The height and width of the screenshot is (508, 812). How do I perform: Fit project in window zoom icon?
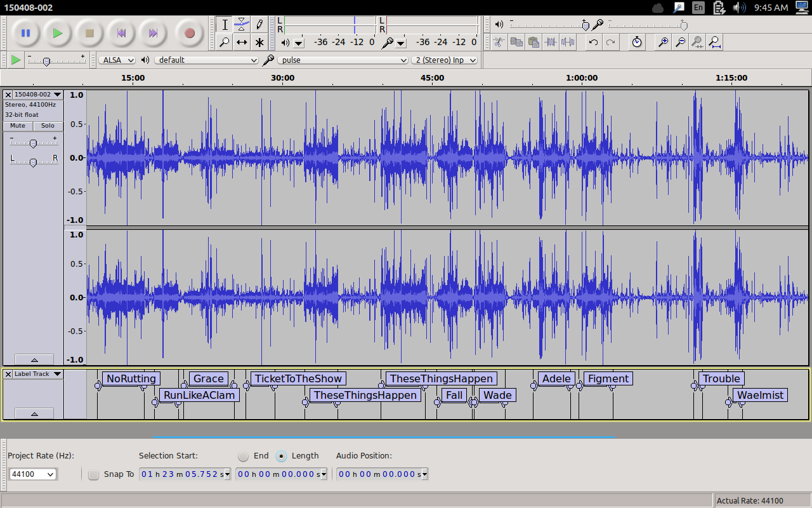pos(714,43)
